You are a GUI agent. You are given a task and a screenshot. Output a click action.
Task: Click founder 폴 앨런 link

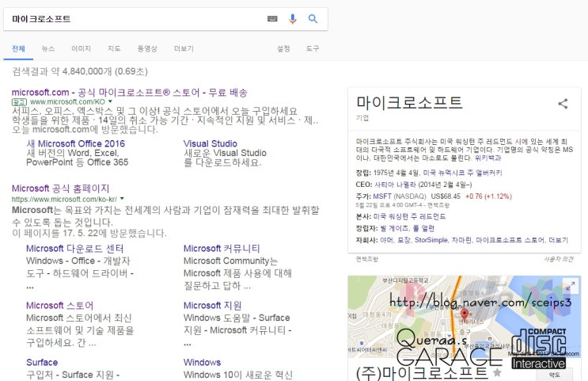(423, 228)
